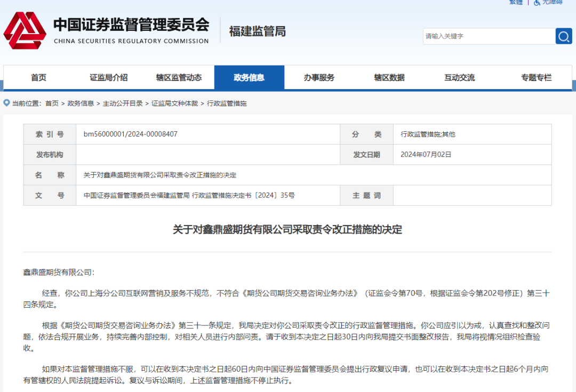Viewport: 576px width, 392px height.
Task: Open the 首页 navigation tab
Action: point(38,78)
